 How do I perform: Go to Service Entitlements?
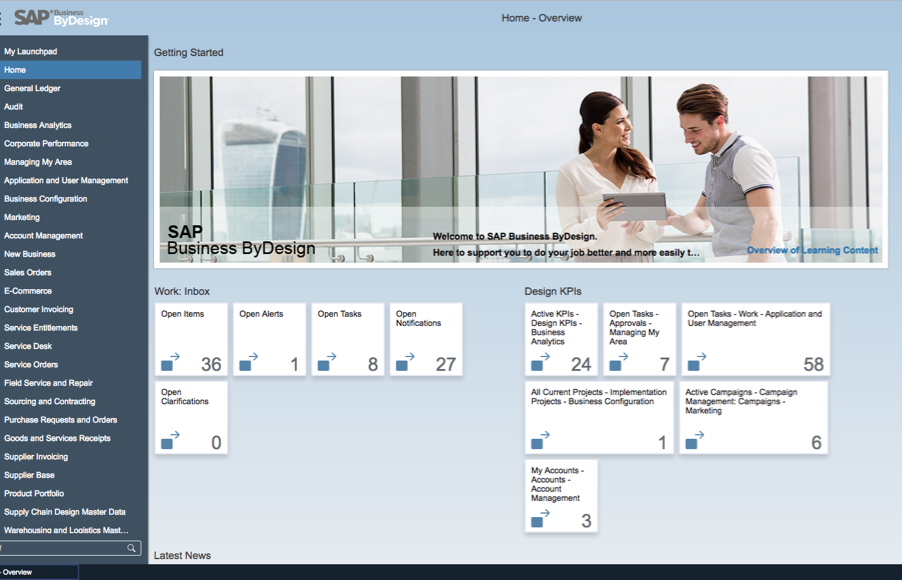pyautogui.click(x=70, y=327)
